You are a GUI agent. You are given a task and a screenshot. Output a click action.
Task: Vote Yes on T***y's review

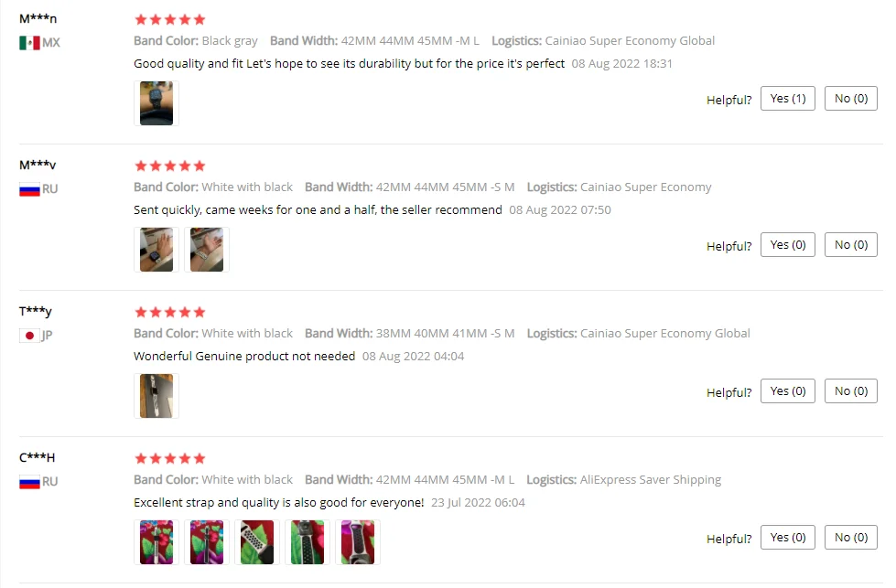tap(787, 391)
